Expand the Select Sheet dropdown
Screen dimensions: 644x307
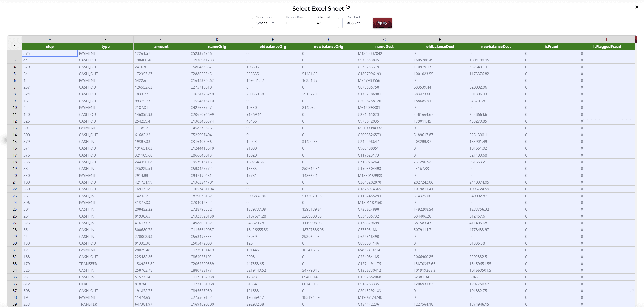265,23
